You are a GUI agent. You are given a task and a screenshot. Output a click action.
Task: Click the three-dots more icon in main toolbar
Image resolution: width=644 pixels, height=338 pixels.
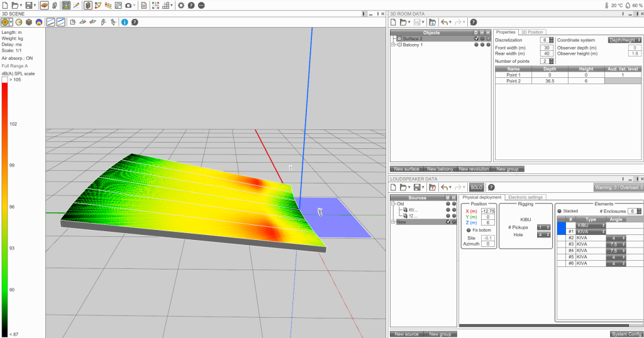coord(201,5)
